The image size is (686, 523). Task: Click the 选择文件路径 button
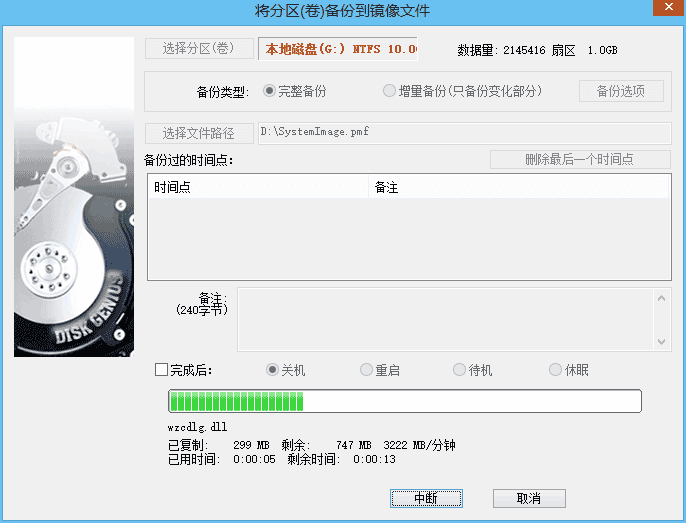[x=199, y=133]
